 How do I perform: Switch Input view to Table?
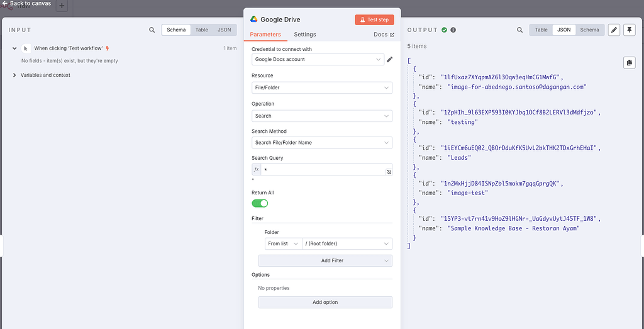pos(201,30)
